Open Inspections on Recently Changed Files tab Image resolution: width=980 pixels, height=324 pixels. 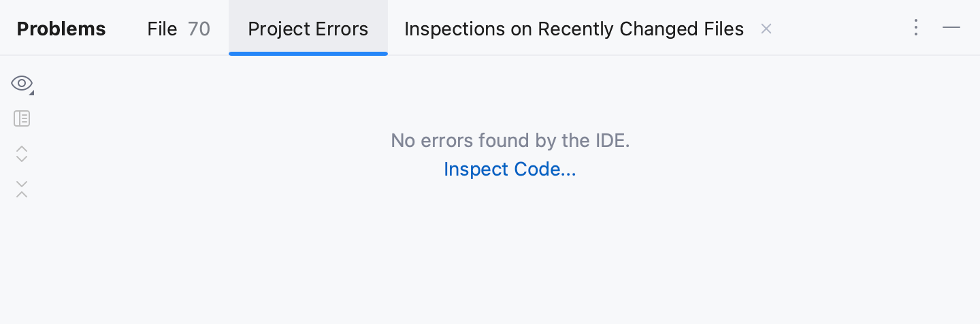coord(573,29)
